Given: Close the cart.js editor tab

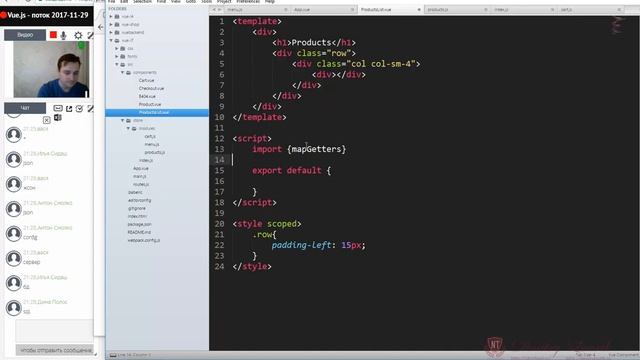Looking at the screenshot, I should pyautogui.click(x=619, y=9).
